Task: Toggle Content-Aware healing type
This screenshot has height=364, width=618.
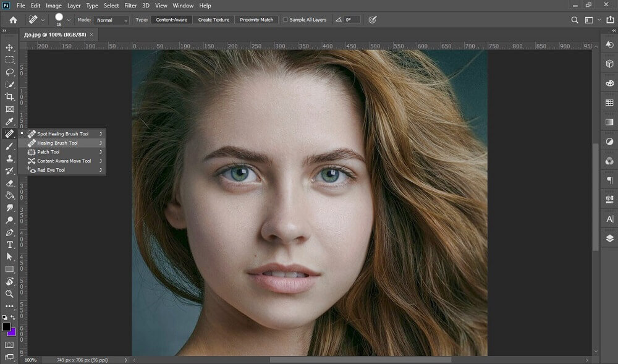Action: tap(171, 20)
